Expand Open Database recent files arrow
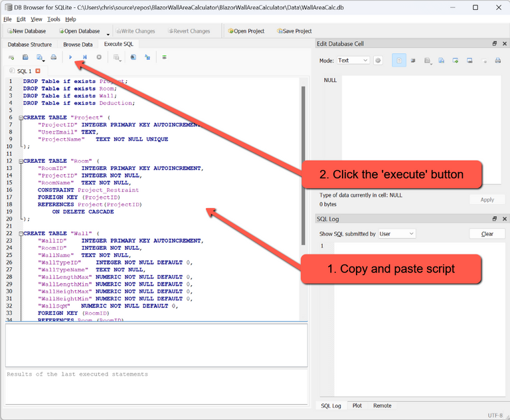Screen dimensions: 510x420 [x=108, y=33]
